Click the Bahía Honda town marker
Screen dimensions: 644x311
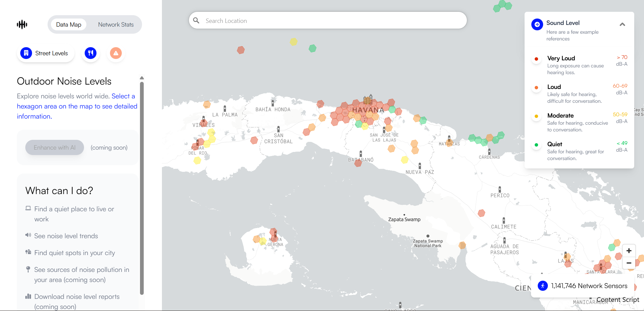pyautogui.click(x=273, y=103)
